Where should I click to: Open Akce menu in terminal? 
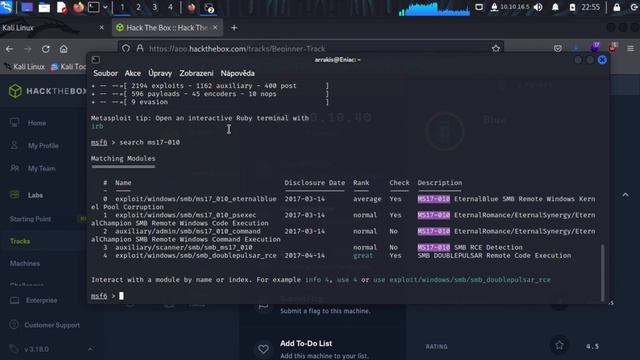133,73
